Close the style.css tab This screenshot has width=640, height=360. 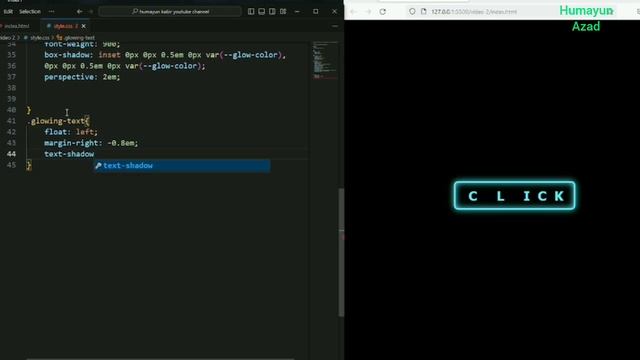click(84, 26)
